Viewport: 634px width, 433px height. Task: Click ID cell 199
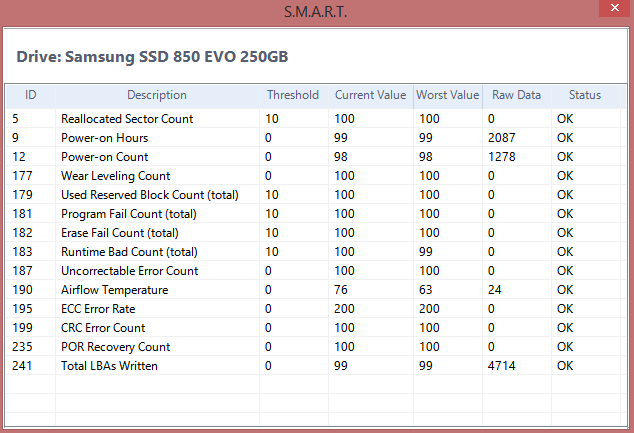coord(22,328)
